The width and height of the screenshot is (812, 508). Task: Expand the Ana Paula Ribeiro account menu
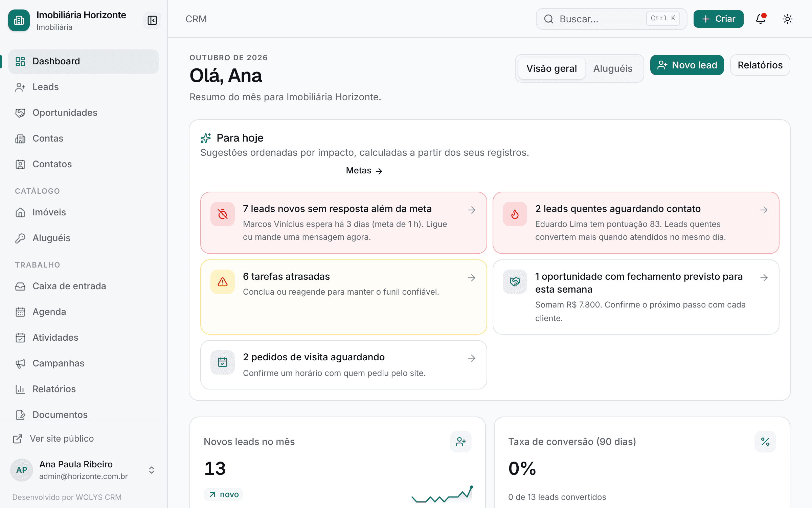coord(83,470)
